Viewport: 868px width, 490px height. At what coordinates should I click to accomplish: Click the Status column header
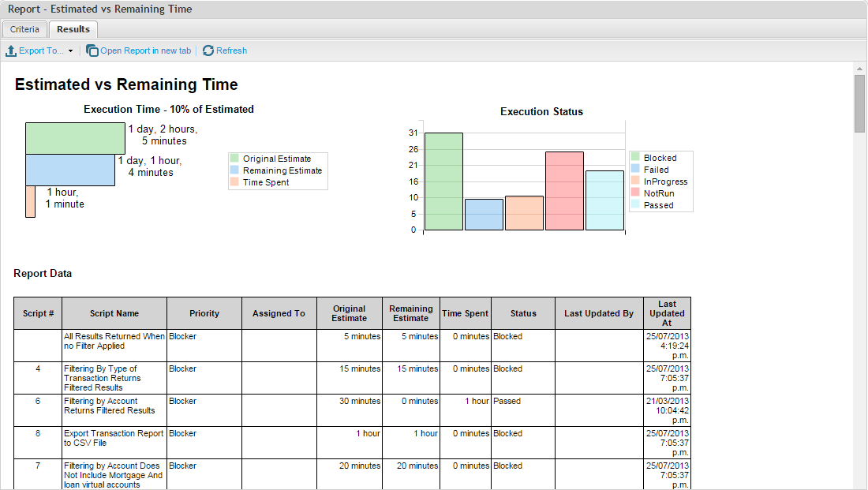click(x=523, y=313)
